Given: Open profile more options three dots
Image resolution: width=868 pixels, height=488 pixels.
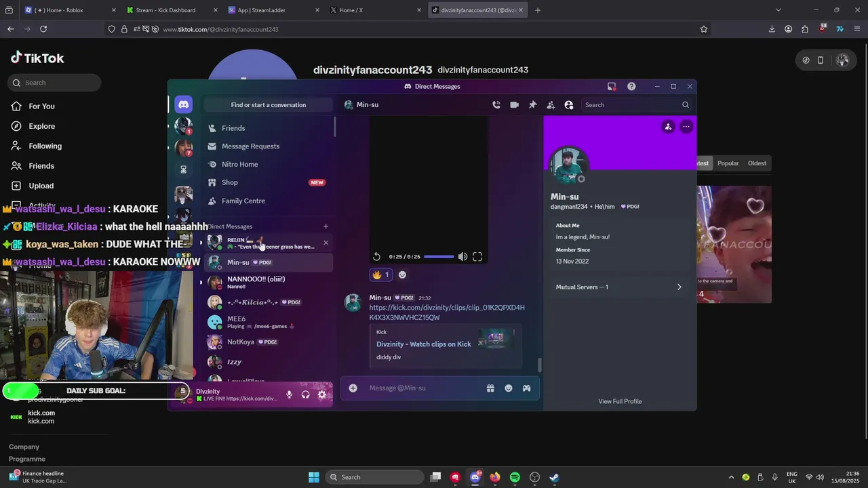Looking at the screenshot, I should [x=686, y=127].
